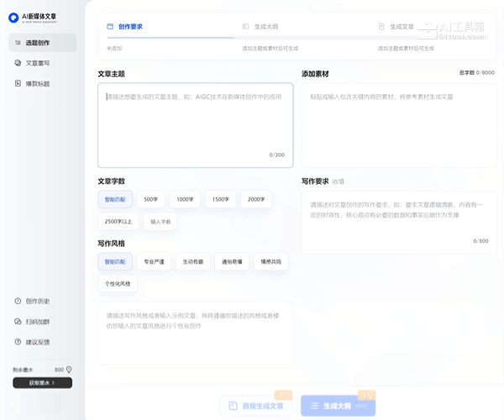
Task: Click inside the 文章主题 text box
Action: point(195,124)
